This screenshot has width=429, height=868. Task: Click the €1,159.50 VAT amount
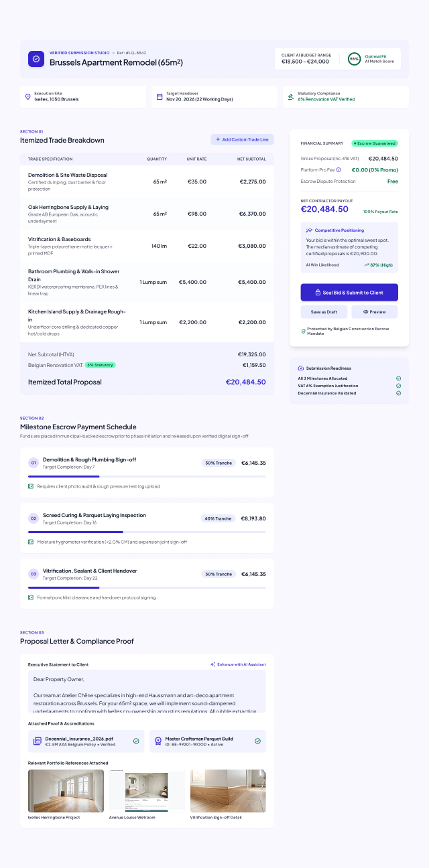click(x=254, y=365)
